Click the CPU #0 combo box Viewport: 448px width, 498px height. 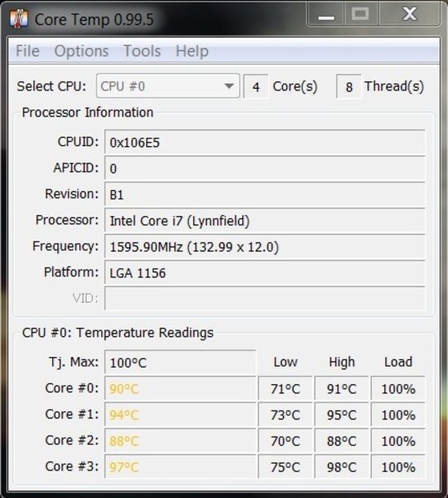coord(168,86)
